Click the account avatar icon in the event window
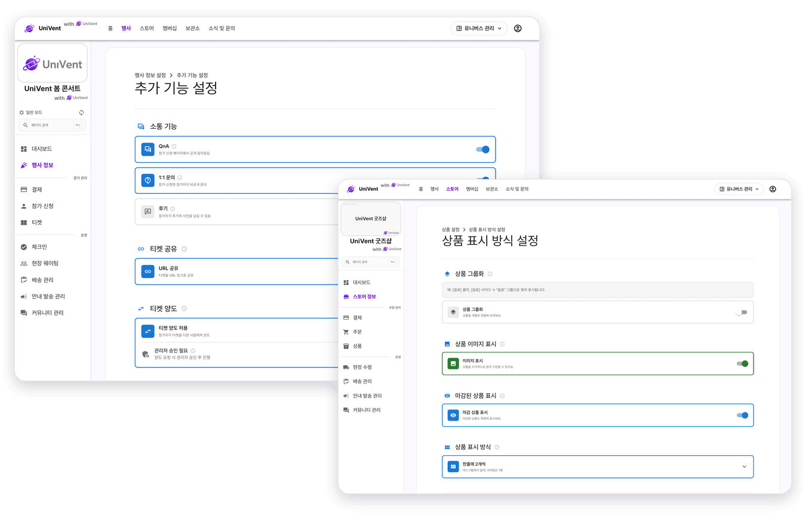 pyautogui.click(x=518, y=28)
